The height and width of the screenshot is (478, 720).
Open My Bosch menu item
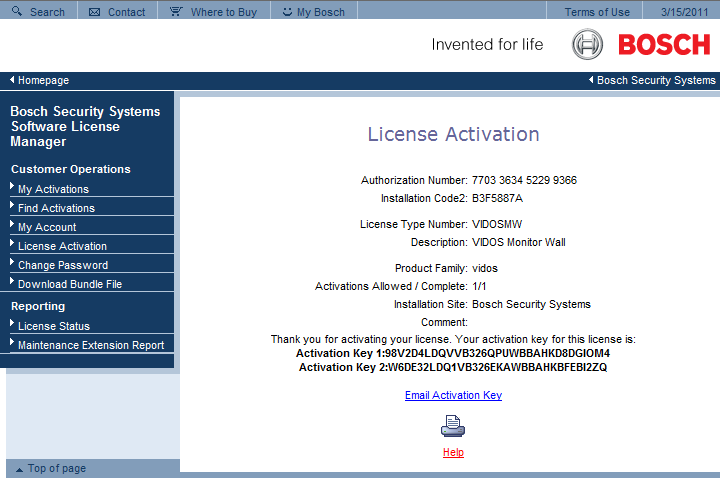321,12
